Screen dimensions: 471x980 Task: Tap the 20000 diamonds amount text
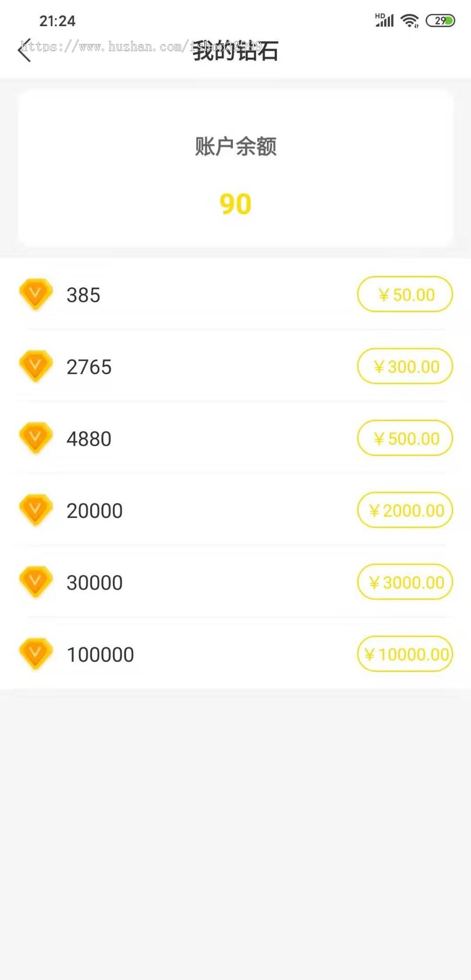(x=95, y=511)
